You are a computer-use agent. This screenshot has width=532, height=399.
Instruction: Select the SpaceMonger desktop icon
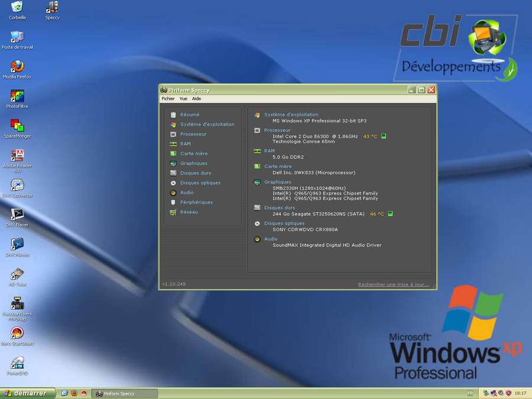17,129
